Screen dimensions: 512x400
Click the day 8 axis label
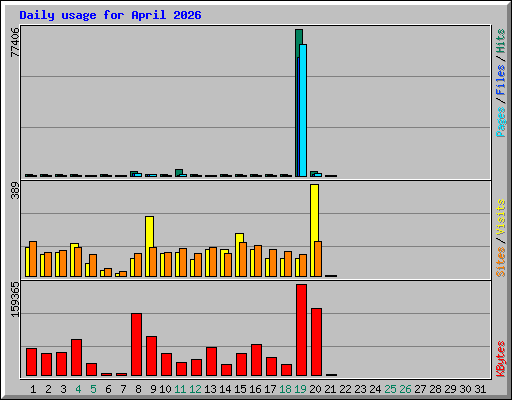(138, 389)
